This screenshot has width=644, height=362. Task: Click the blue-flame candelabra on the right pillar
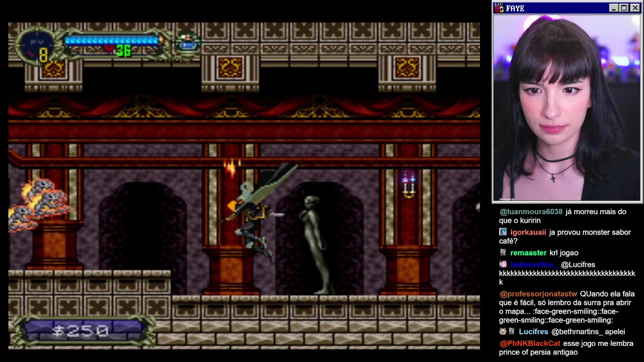(409, 184)
